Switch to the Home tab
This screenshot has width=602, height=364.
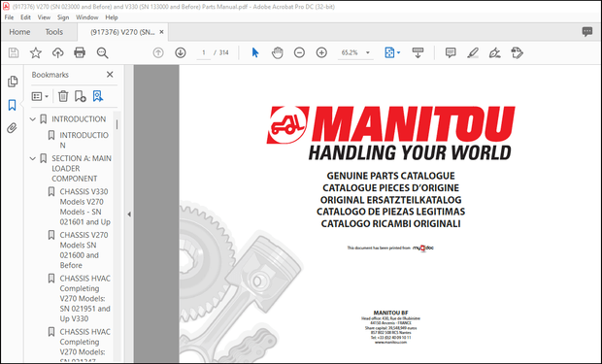click(x=19, y=32)
